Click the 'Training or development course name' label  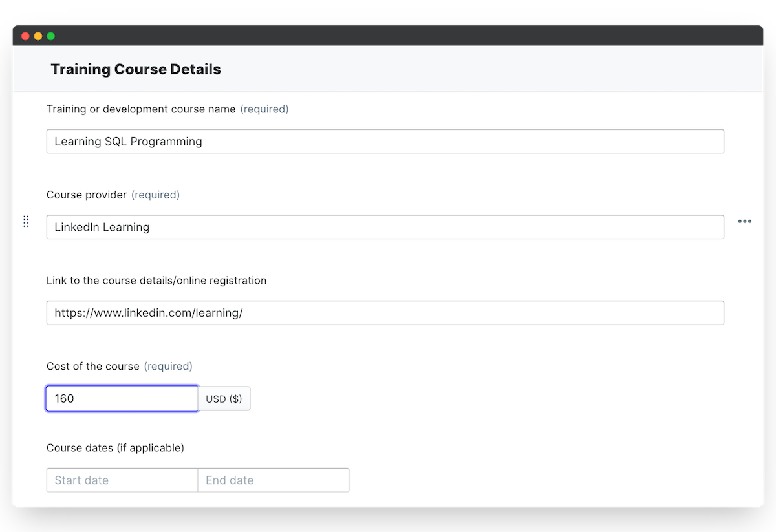(141, 109)
